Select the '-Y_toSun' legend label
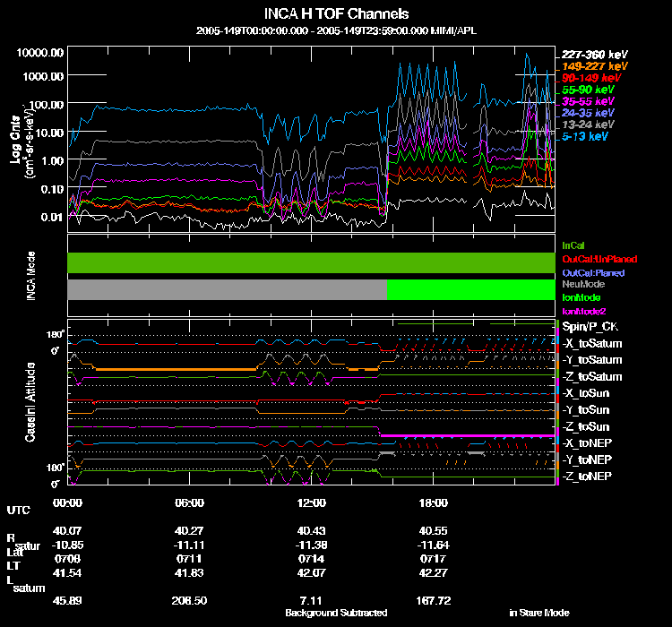Screen dimensions: 672x627 585,409
